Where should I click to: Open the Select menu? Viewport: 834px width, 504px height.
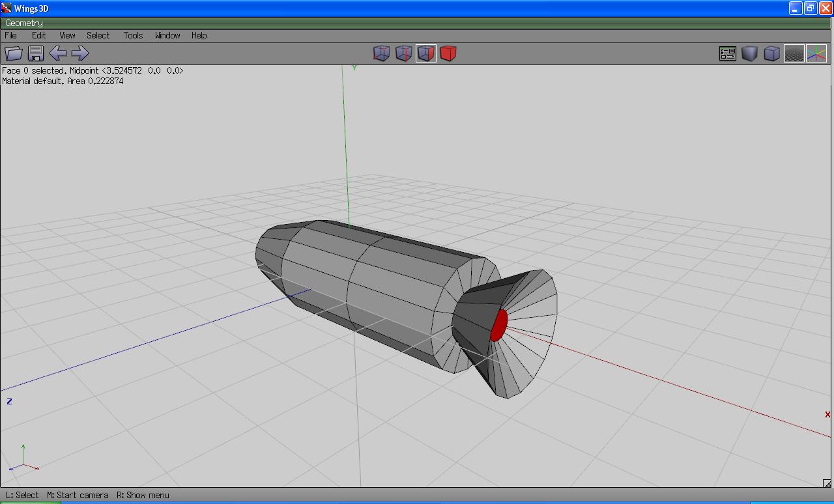coord(98,35)
